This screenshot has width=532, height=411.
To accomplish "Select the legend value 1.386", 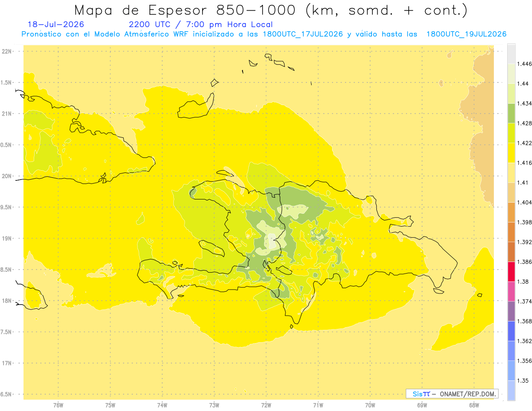I will click(x=524, y=262).
